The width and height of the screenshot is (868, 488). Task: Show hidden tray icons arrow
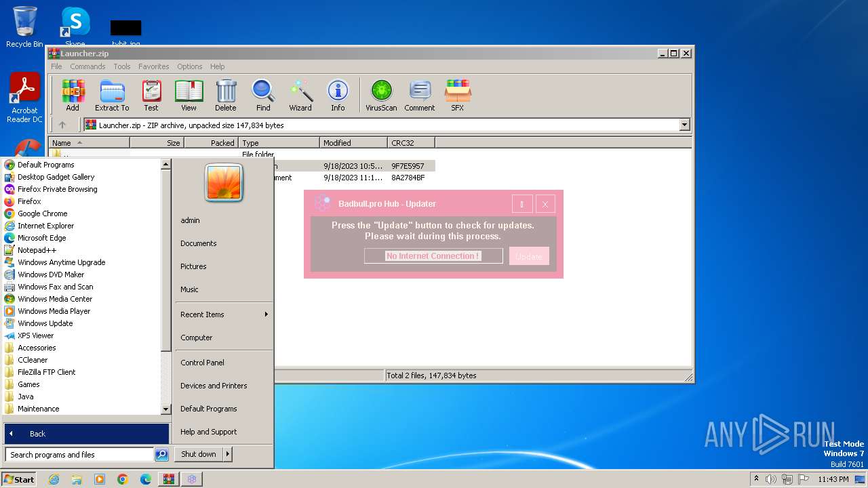click(x=756, y=479)
